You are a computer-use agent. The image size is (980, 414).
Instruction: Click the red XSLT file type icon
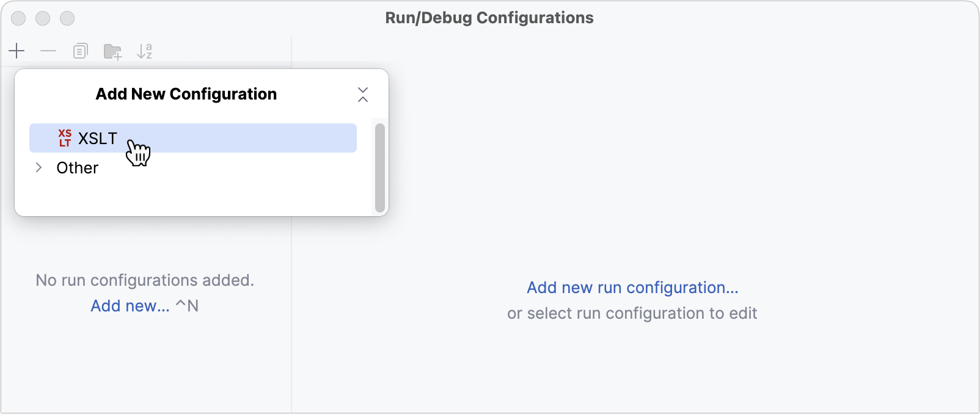pyautogui.click(x=65, y=138)
